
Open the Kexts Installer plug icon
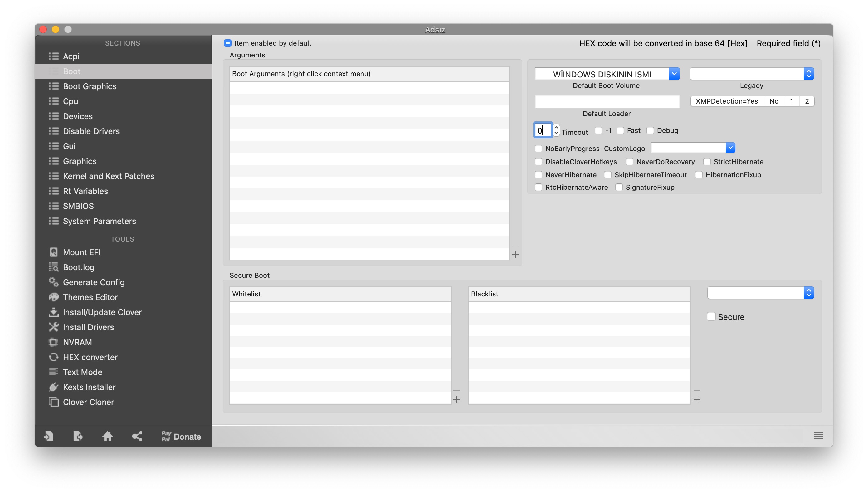[x=53, y=387]
